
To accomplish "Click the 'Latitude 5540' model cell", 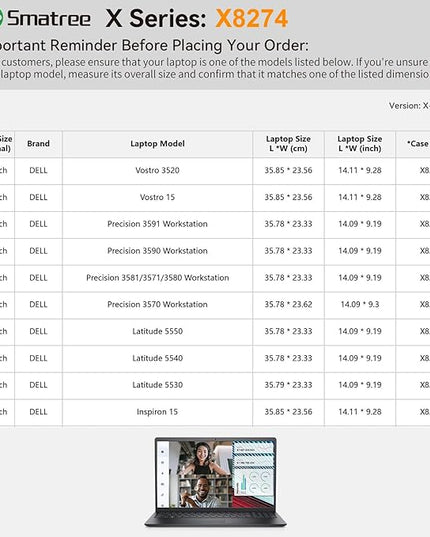I will click(157, 358).
